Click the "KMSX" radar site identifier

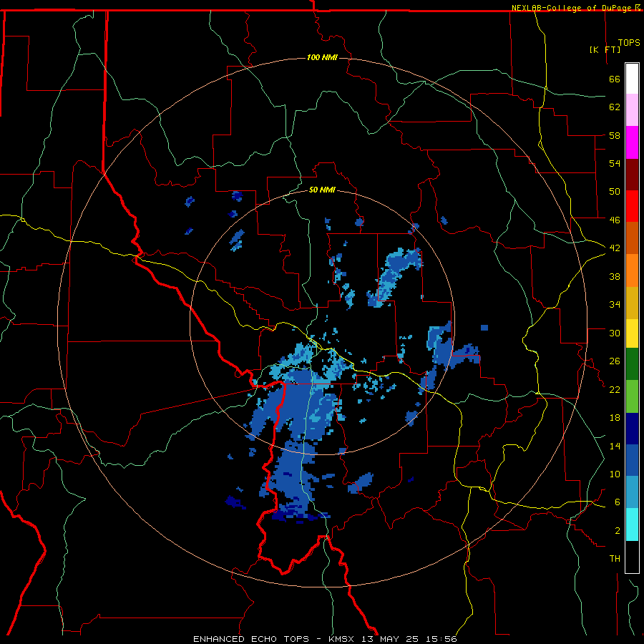[343, 639]
